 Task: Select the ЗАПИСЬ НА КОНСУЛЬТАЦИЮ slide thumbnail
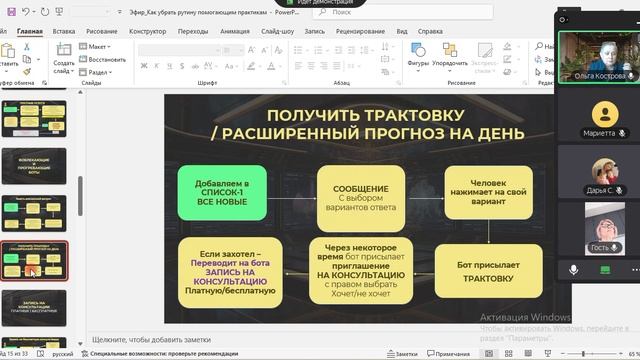click(x=34, y=308)
